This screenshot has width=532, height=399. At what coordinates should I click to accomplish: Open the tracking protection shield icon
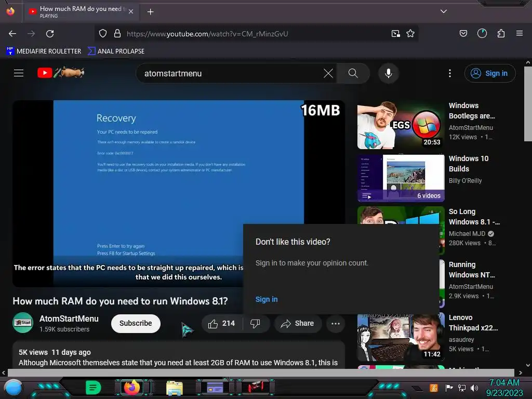[103, 34]
